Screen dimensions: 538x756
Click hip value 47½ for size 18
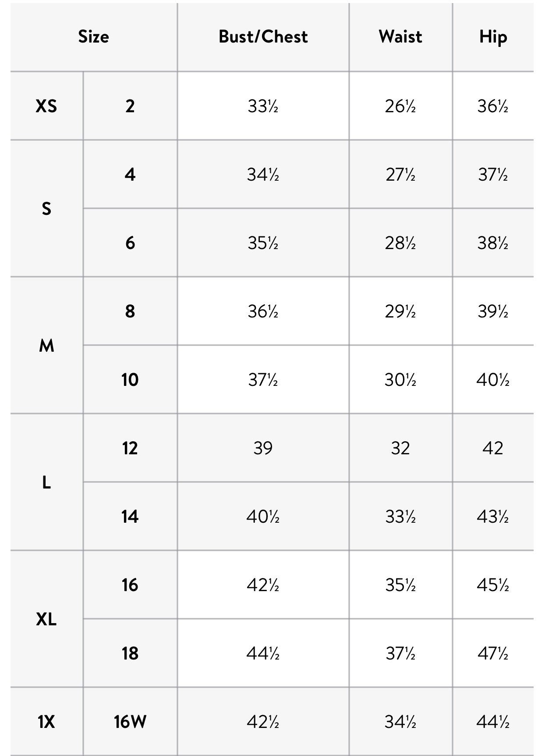coord(493,653)
